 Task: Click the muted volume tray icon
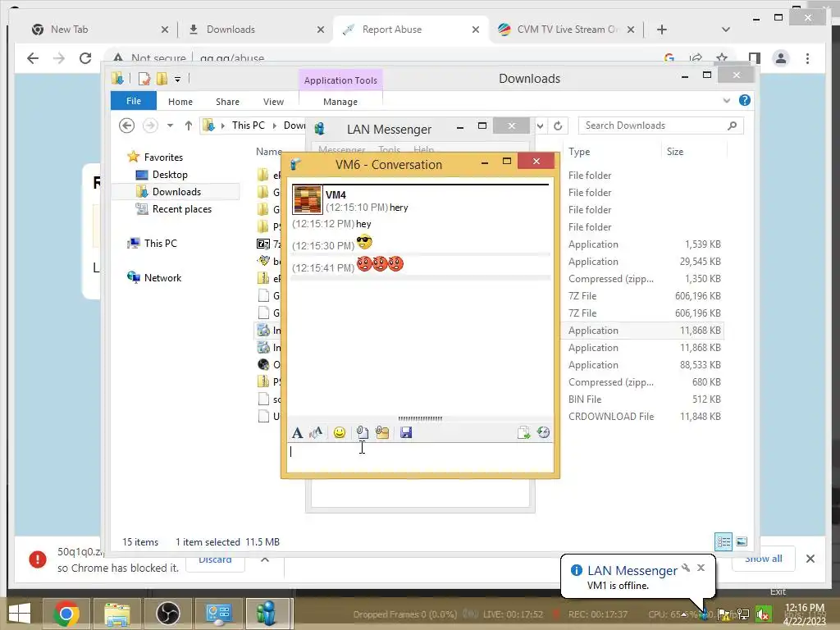(x=763, y=614)
